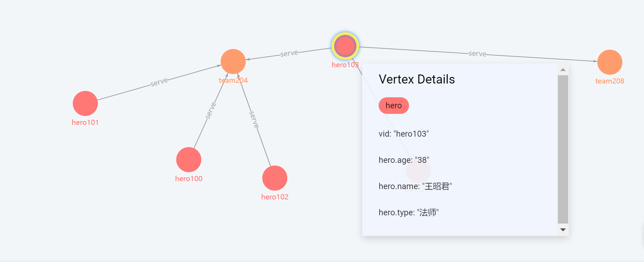The width and height of the screenshot is (644, 266).
Task: Click the serve edge between hero103 and team204
Action: (289, 53)
